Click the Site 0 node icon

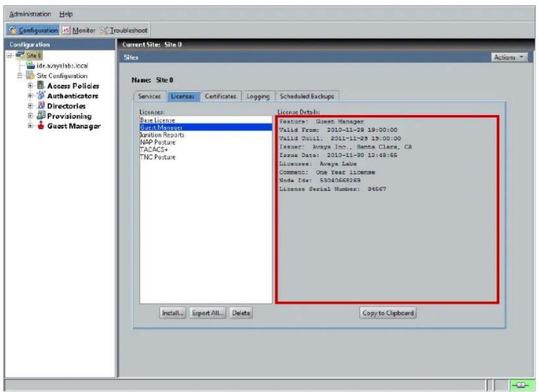click(20, 55)
